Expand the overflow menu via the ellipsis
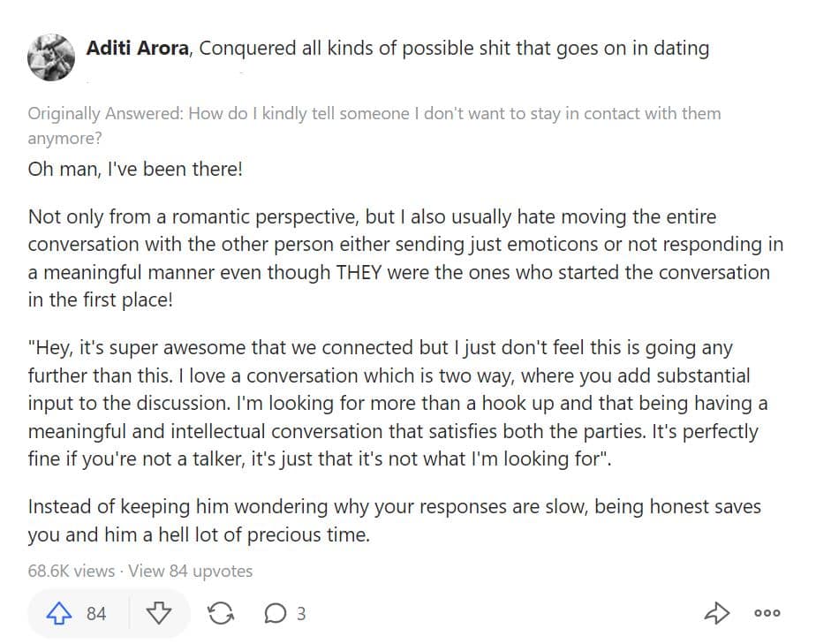The width and height of the screenshot is (816, 644). tap(767, 613)
